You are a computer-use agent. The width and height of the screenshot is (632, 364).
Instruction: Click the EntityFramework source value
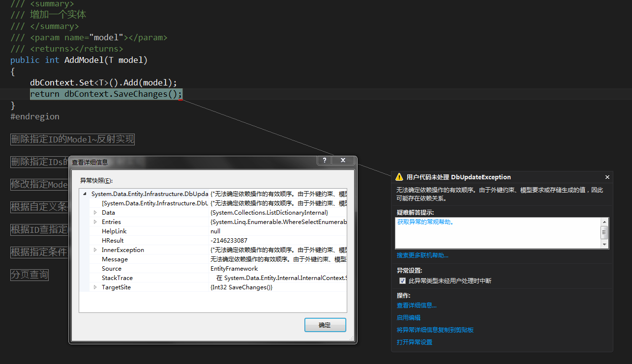pos(234,269)
